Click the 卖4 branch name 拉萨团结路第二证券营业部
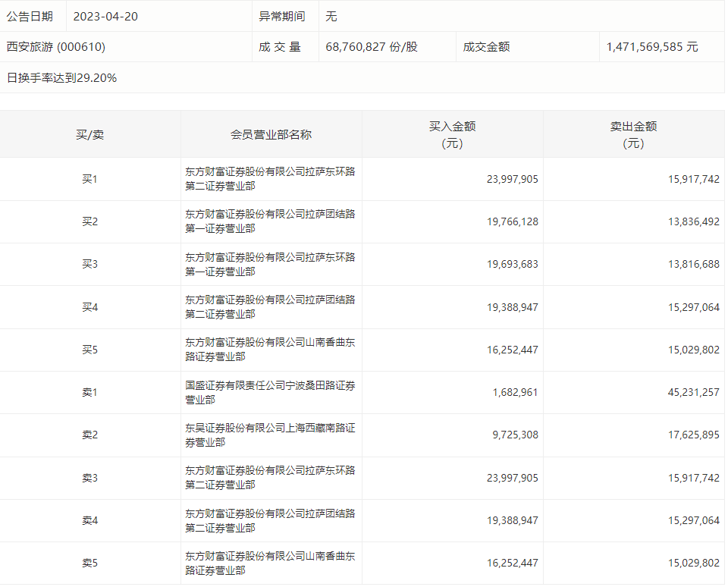The image size is (728, 587). (270, 520)
